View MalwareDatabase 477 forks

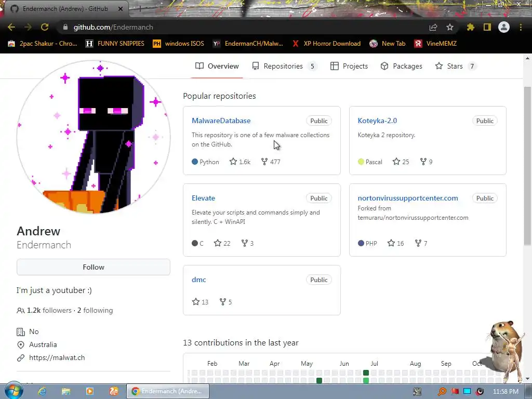(x=270, y=162)
